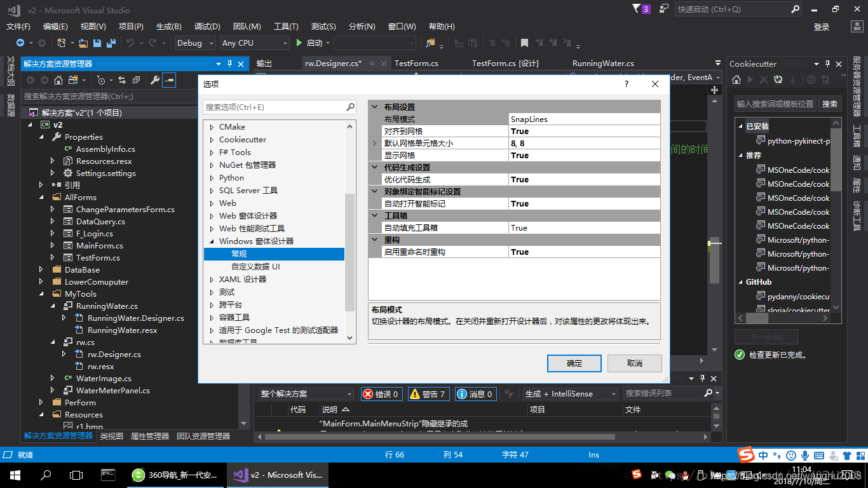Image resolution: width=868 pixels, height=488 pixels.
Task: Click the Find in Files toolbar icon
Action: (x=431, y=43)
